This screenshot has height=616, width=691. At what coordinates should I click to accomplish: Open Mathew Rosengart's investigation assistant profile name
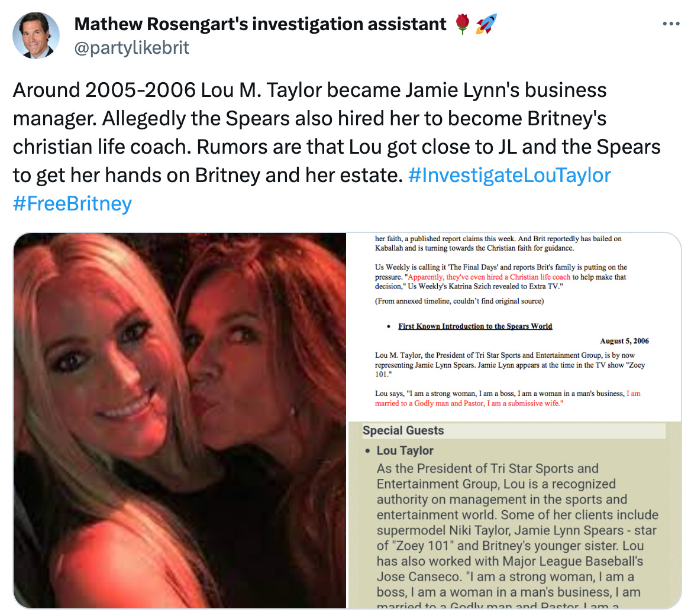[260, 24]
